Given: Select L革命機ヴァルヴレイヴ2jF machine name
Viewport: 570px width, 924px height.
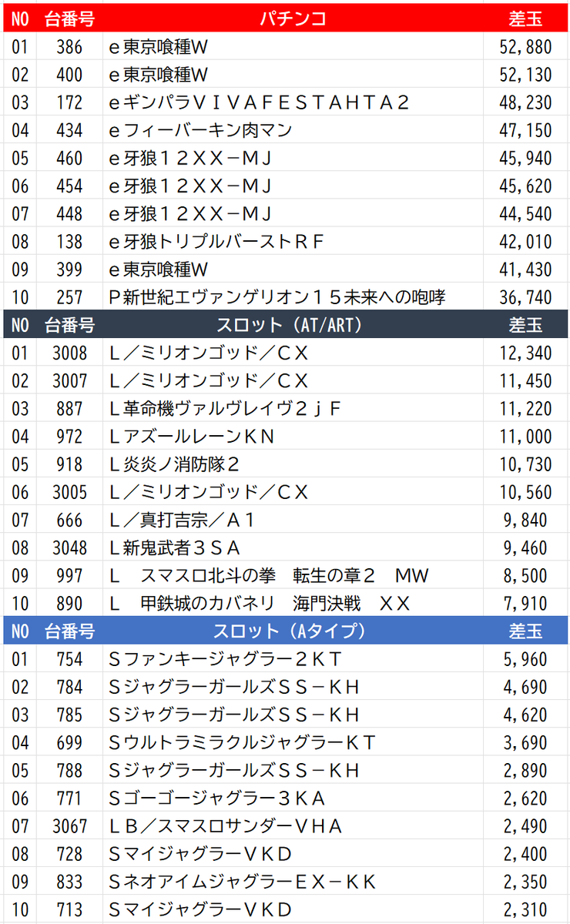Looking at the screenshot, I should click(x=225, y=408).
